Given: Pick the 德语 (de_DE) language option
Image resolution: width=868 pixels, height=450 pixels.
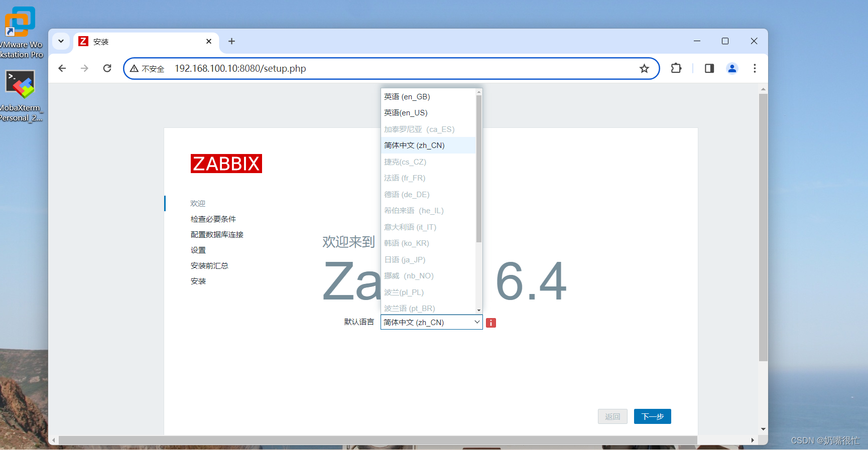Looking at the screenshot, I should click(428, 195).
